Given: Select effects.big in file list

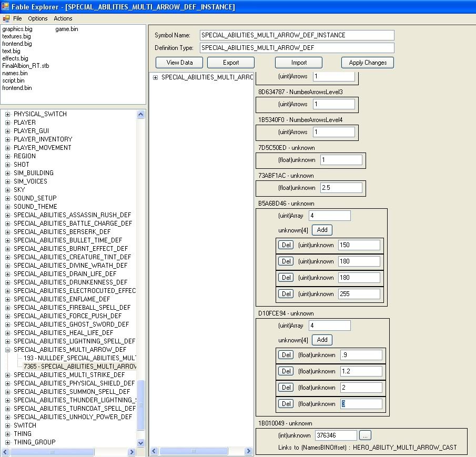Looking at the screenshot, I should (15, 58).
